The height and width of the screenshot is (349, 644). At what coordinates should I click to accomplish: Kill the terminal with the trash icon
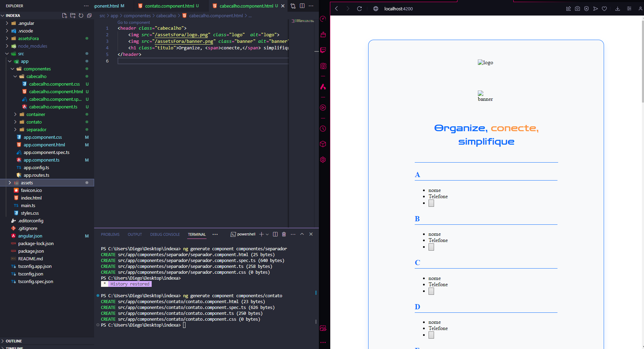point(284,234)
